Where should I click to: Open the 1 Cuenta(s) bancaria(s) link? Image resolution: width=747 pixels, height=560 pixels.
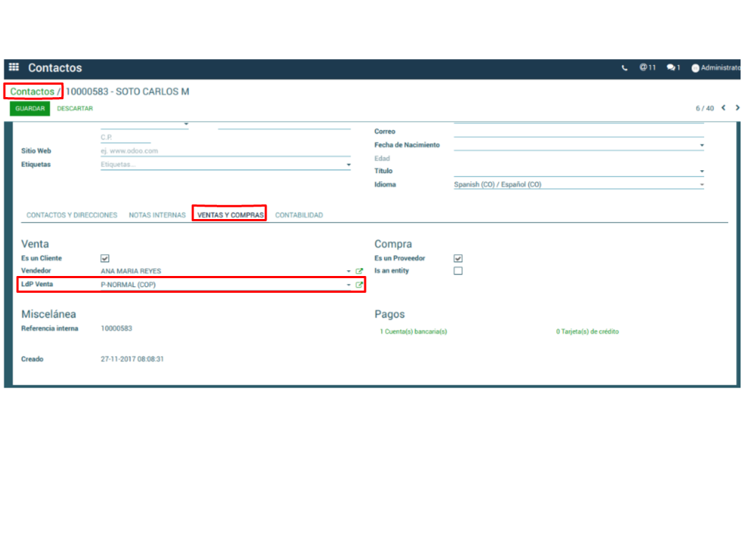click(x=413, y=331)
